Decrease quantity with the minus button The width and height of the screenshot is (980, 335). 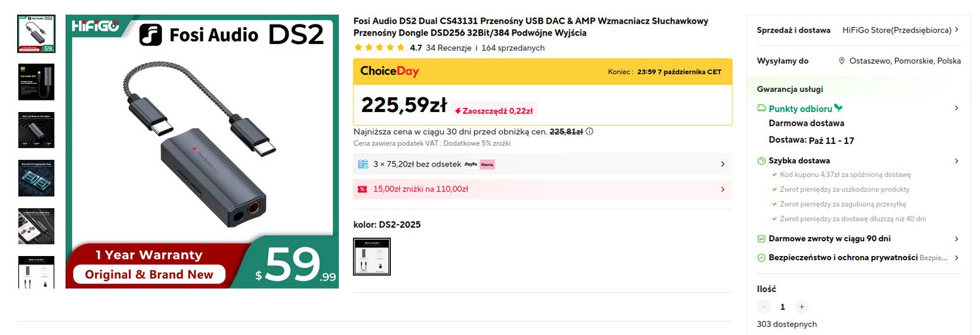coord(764,307)
